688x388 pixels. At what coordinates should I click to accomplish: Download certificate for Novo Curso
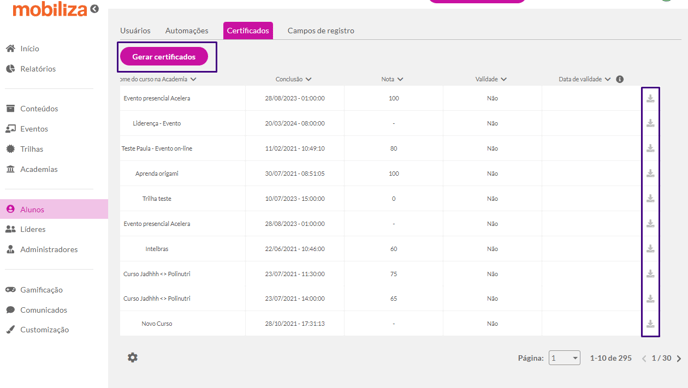pos(650,323)
